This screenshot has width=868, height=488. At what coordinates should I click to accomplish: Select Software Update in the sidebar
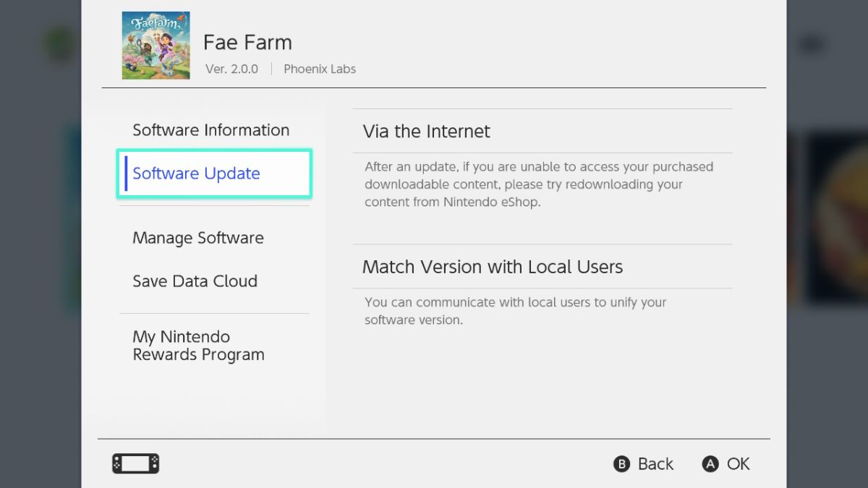(196, 174)
